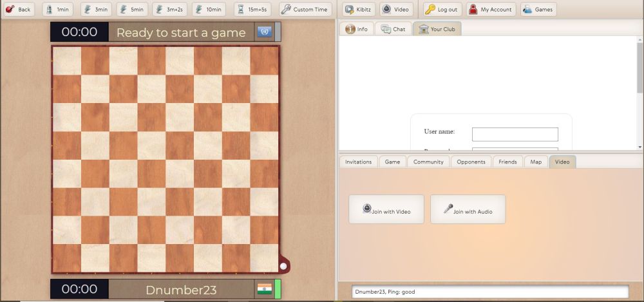Viewport: 644px width, 302px height.
Task: Open the Kibitz view
Action: click(x=359, y=10)
